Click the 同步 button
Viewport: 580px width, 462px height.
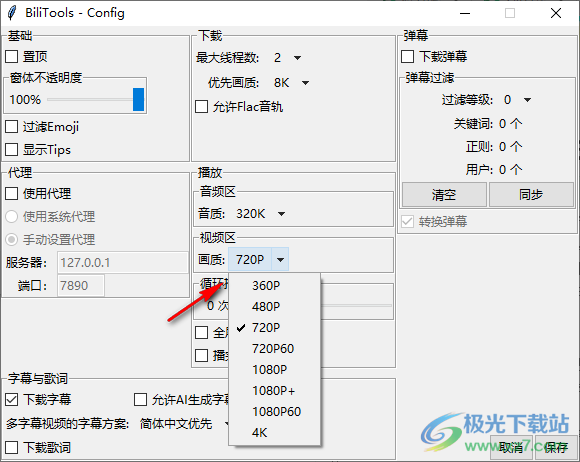[532, 195]
